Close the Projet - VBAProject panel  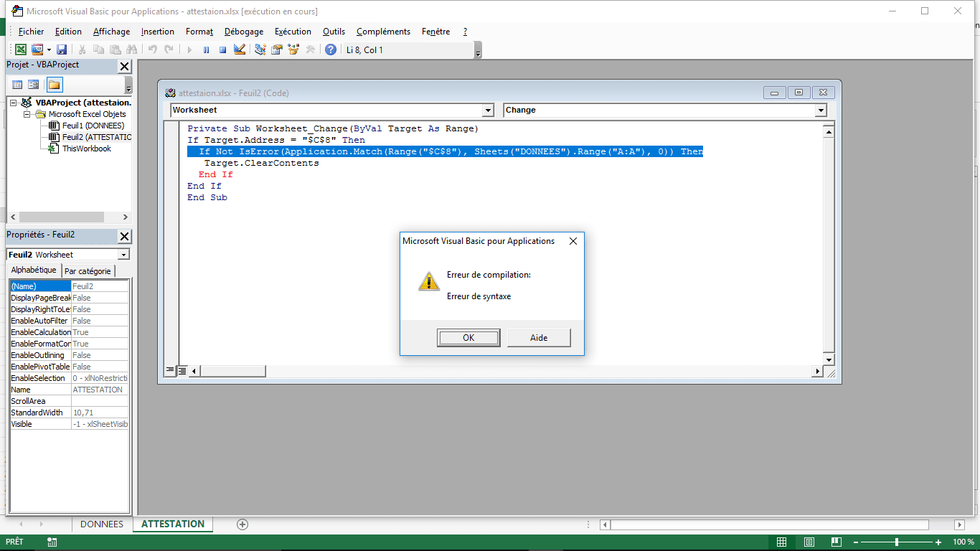125,66
